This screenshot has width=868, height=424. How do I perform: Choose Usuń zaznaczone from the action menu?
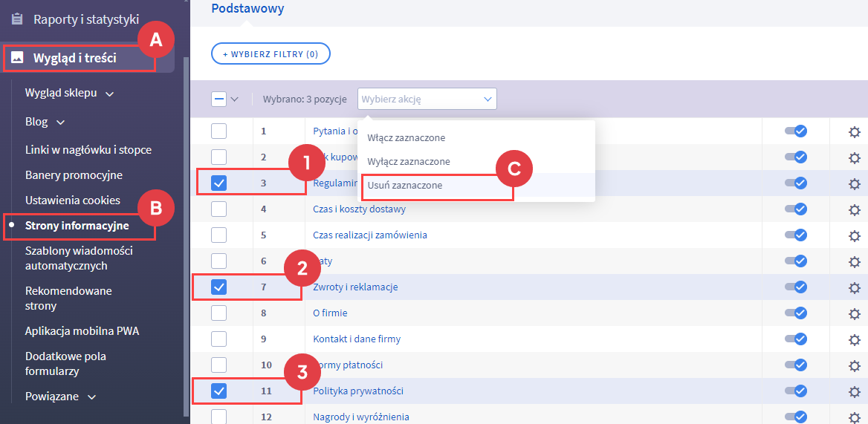tap(405, 186)
